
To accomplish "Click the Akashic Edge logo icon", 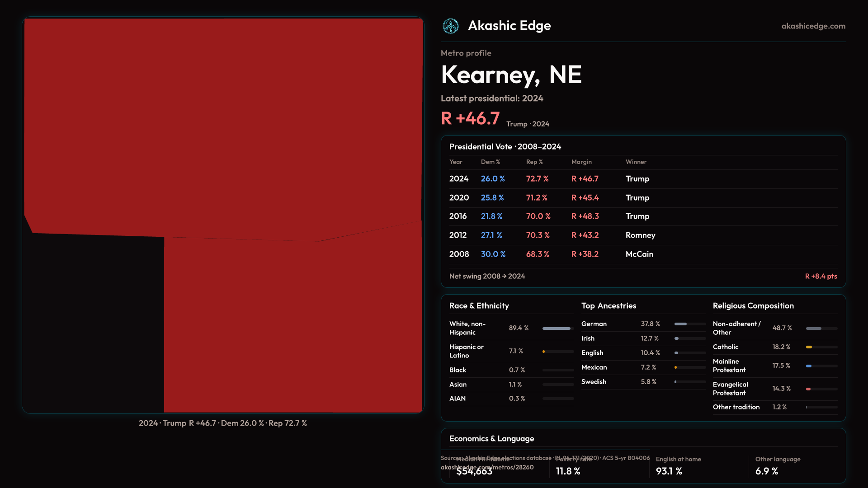I will 450,26.
